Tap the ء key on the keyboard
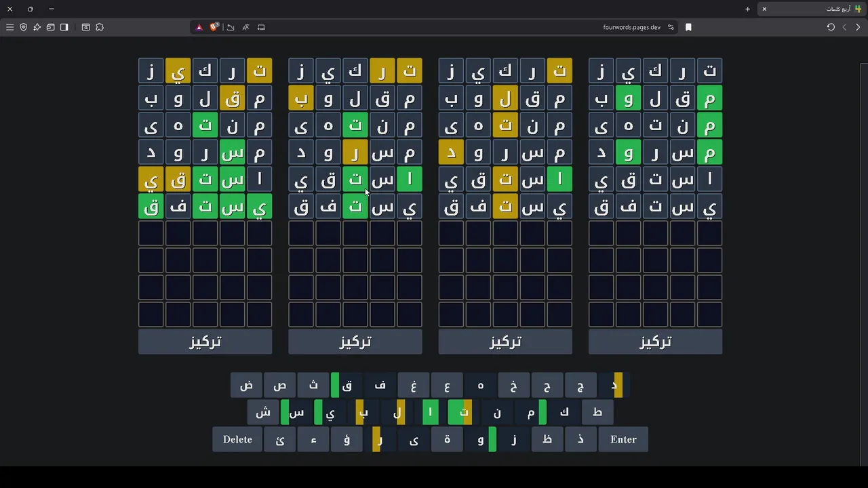868x488 pixels. click(x=313, y=439)
